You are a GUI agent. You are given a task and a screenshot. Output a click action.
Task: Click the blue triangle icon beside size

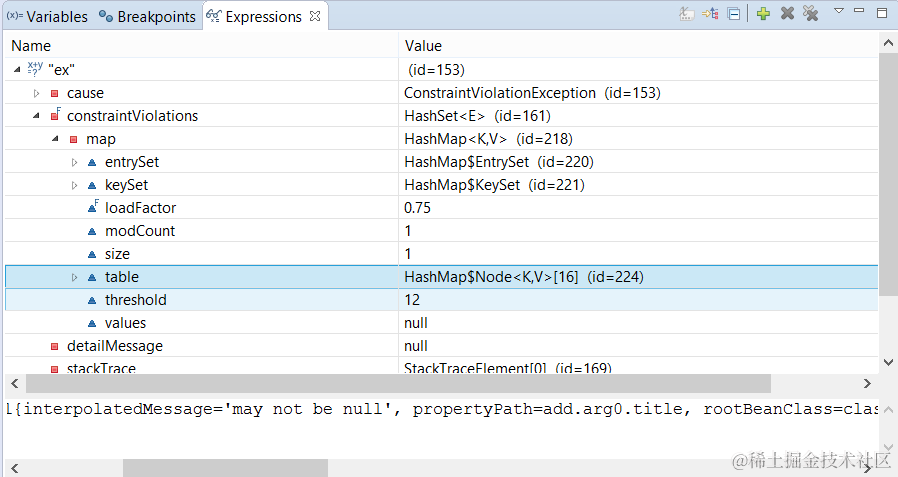click(x=92, y=254)
